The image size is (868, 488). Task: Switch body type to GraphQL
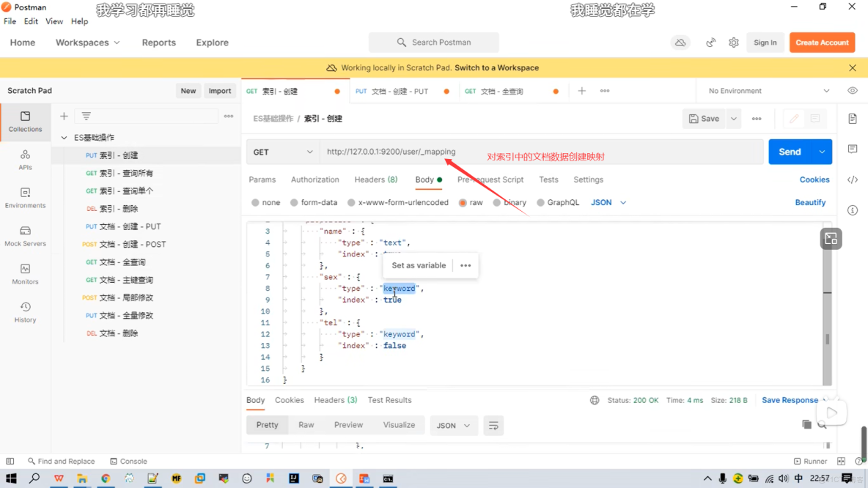(558, 202)
